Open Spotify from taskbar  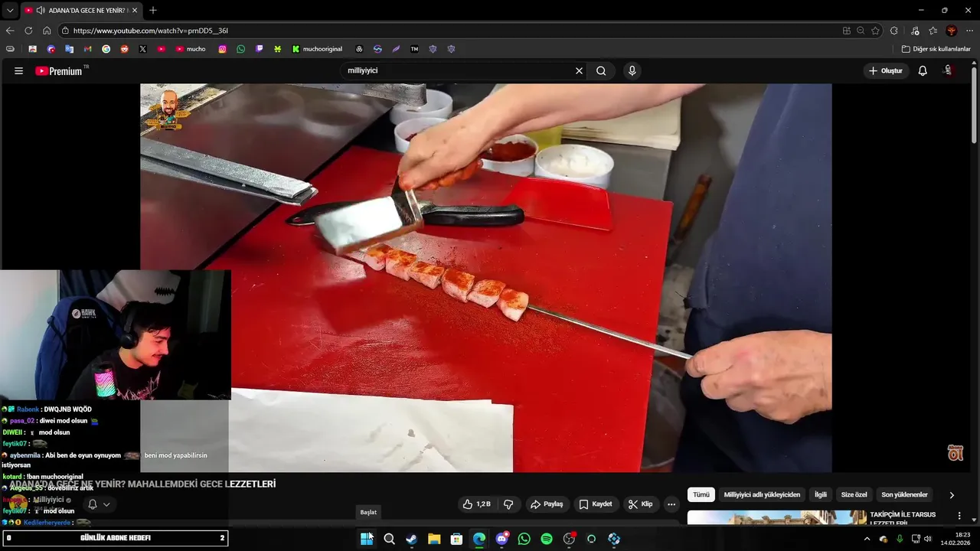coord(547,539)
